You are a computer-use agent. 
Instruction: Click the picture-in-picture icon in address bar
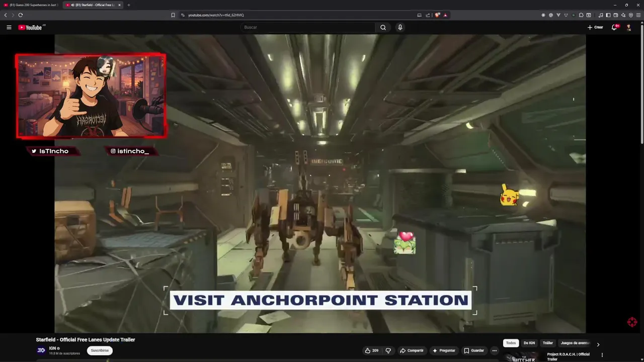pyautogui.click(x=419, y=15)
